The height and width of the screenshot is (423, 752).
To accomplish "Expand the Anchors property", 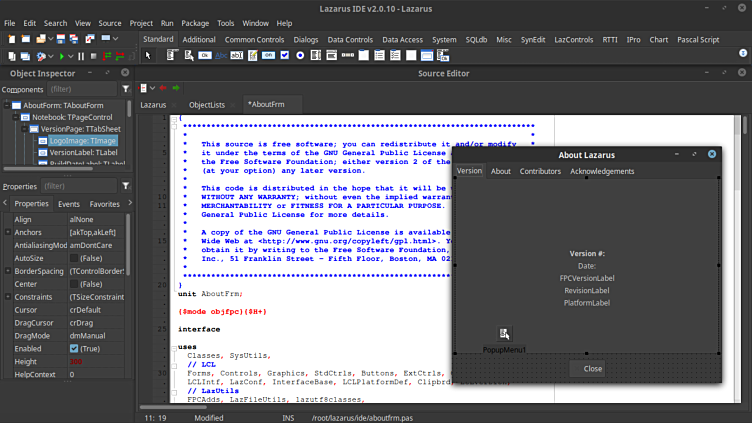I will [x=8, y=232].
